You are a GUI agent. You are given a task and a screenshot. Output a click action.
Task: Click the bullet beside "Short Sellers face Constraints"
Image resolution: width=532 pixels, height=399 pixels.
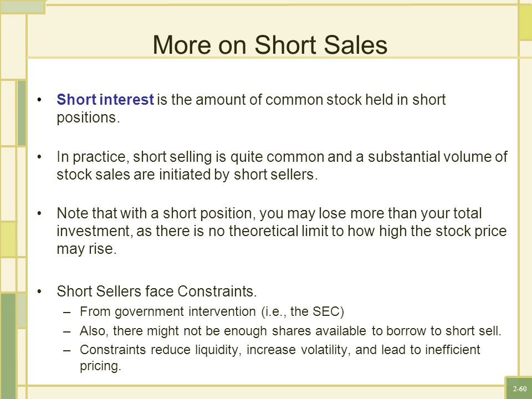pyautogui.click(x=40, y=291)
